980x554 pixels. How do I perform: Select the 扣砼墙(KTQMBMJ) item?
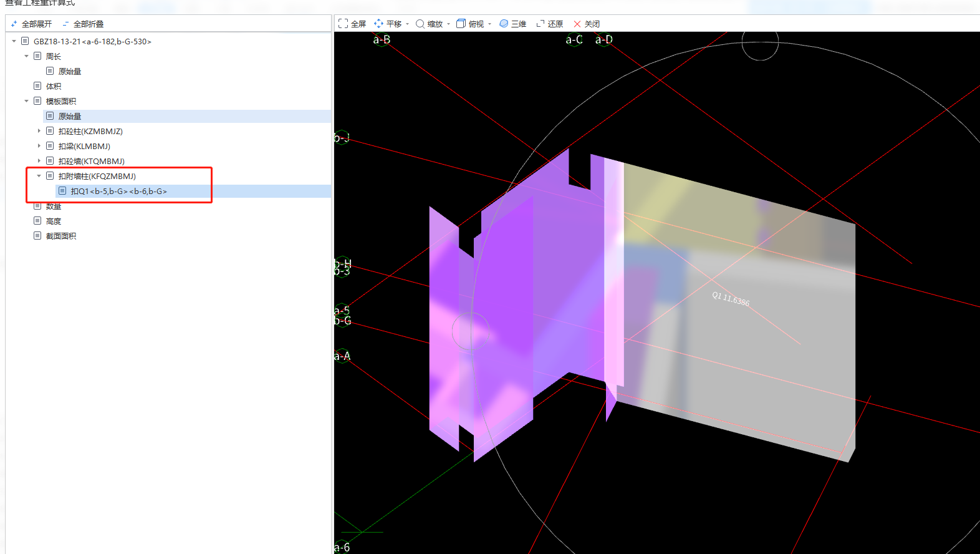point(92,161)
